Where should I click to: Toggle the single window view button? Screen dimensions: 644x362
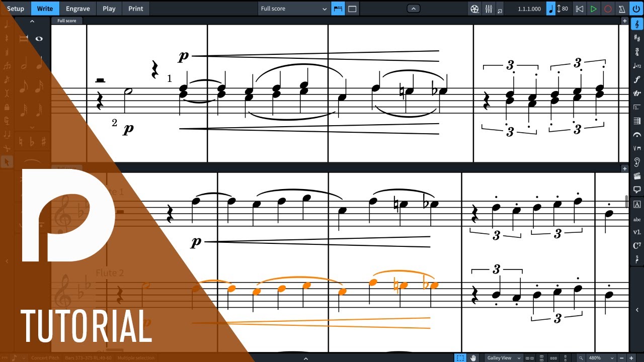pyautogui.click(x=352, y=9)
